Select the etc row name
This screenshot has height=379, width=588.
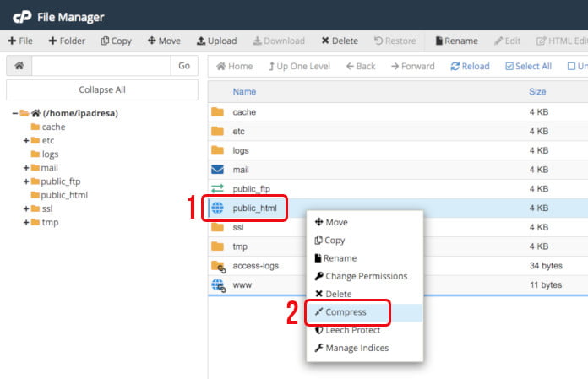[x=238, y=131]
